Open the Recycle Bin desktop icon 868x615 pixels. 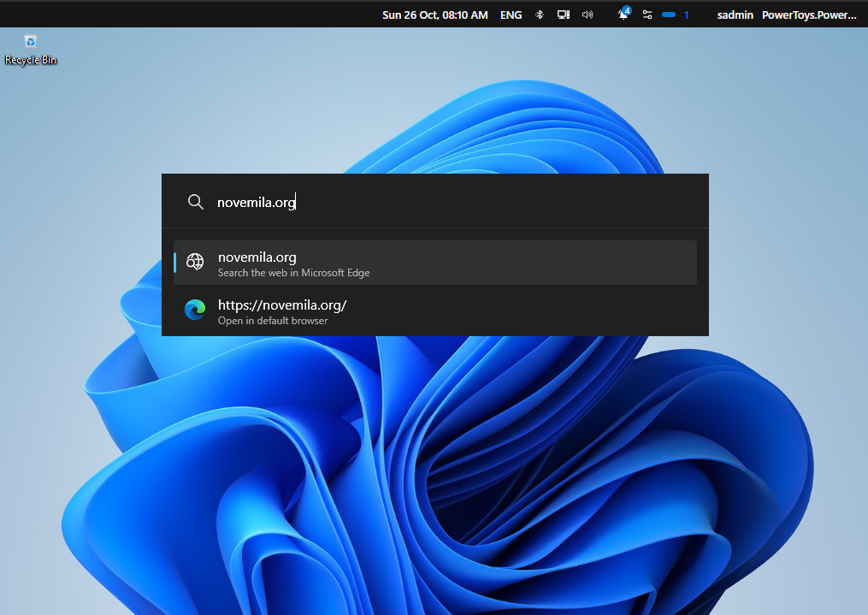pos(31,43)
